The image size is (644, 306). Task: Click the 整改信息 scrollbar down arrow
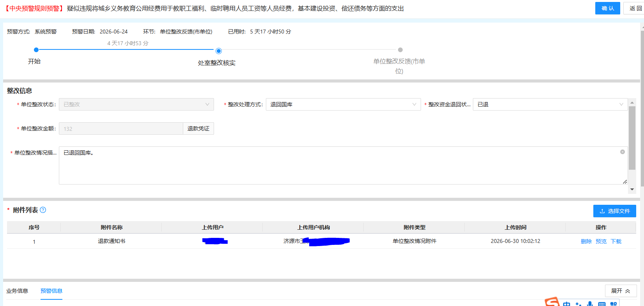[632, 189]
